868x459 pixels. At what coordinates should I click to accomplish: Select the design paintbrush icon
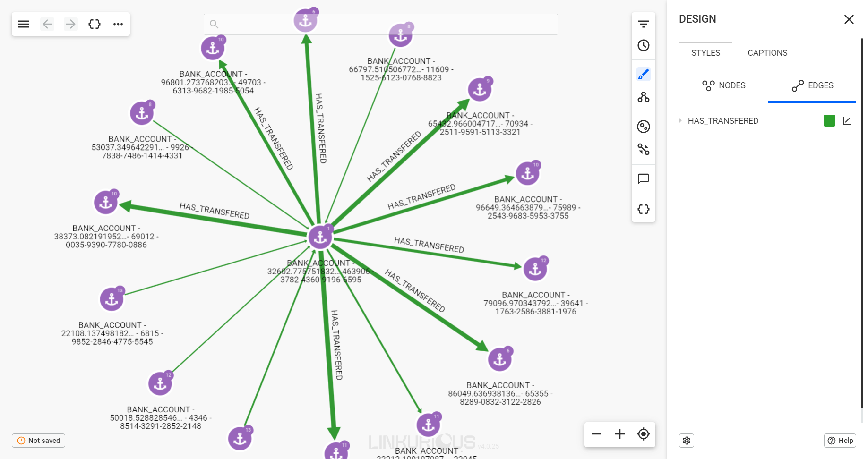644,74
